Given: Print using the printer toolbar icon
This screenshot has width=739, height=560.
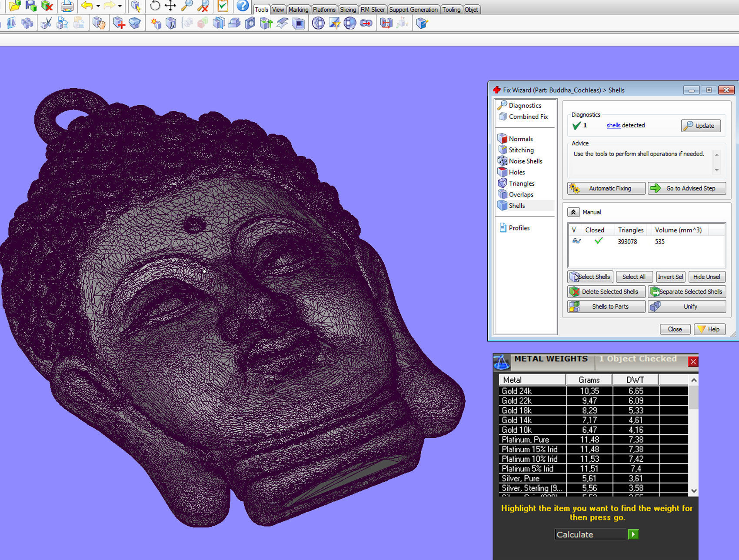Looking at the screenshot, I should 67,6.
